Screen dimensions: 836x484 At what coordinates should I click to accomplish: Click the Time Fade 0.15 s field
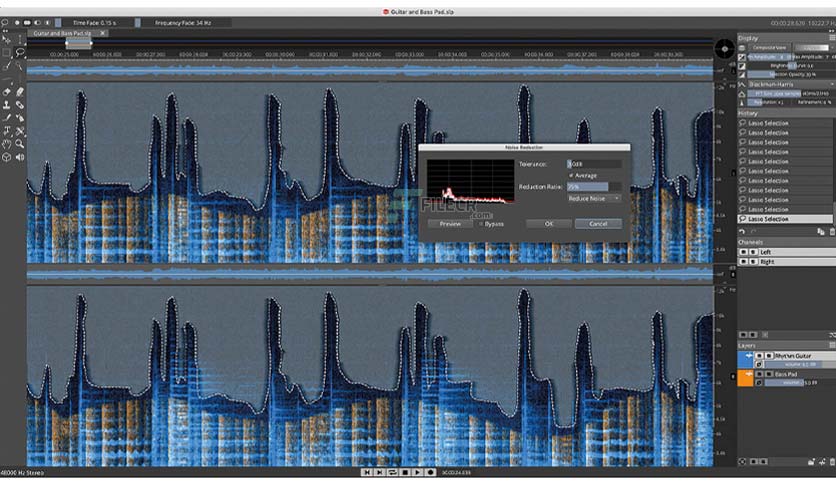[x=94, y=23]
